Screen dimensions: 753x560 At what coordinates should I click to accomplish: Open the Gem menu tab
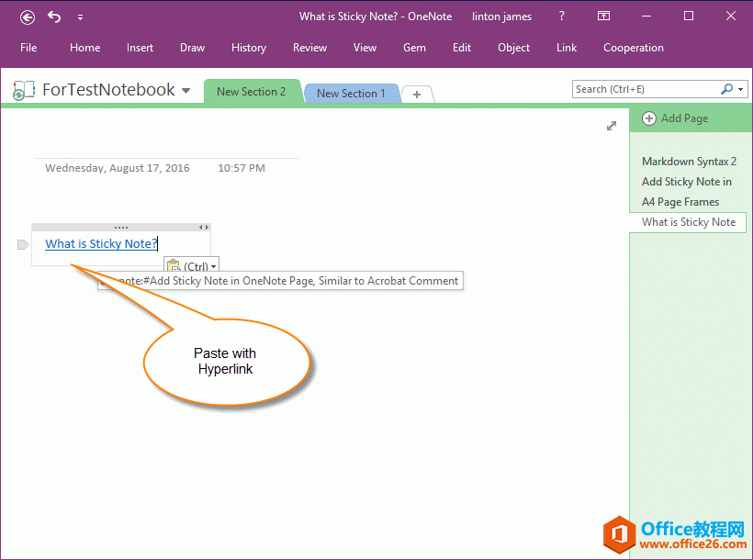(x=414, y=48)
